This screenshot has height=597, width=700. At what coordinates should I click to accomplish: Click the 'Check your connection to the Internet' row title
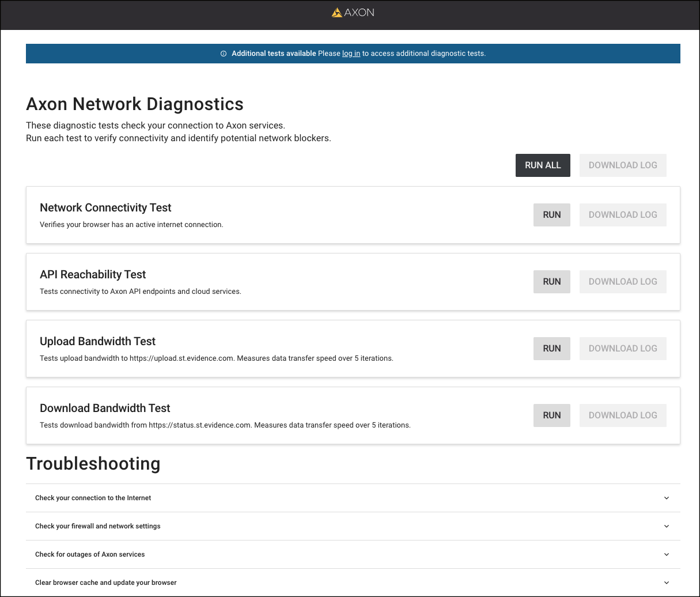(93, 498)
